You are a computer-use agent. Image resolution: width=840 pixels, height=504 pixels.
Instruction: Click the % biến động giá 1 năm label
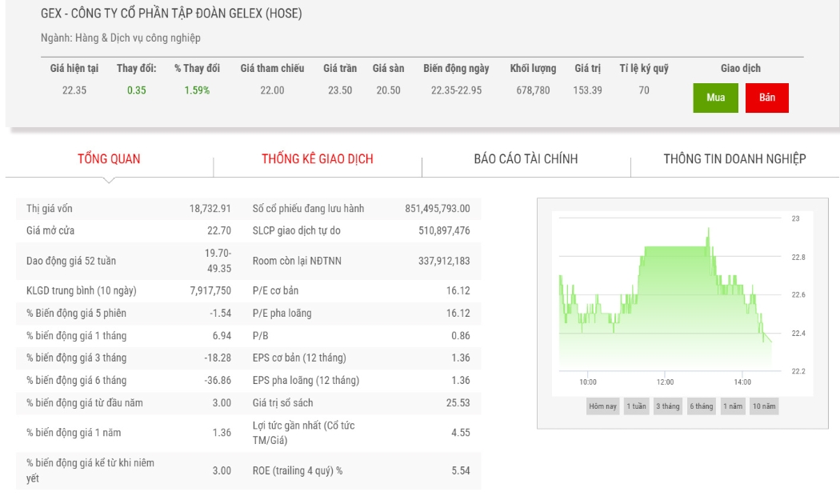[74, 433]
